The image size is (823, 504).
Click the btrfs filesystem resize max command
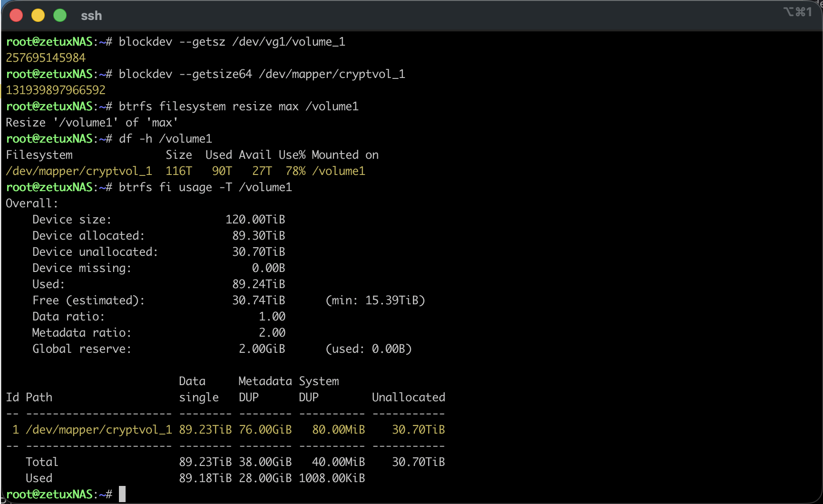pyautogui.click(x=238, y=107)
